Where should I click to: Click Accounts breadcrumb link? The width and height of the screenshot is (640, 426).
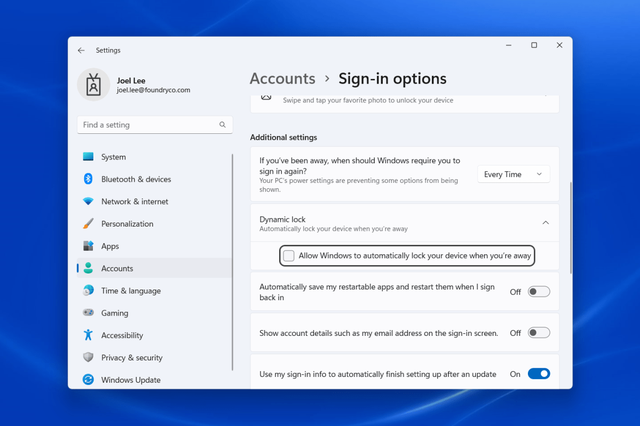[282, 78]
